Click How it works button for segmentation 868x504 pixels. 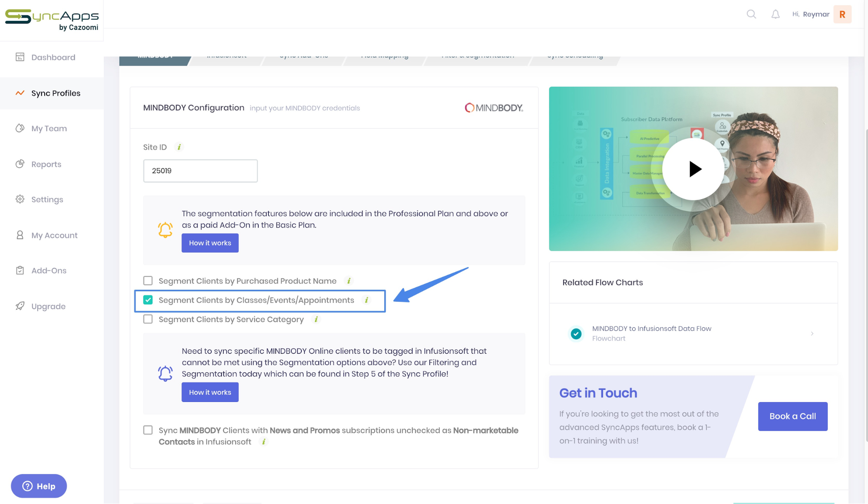click(210, 243)
